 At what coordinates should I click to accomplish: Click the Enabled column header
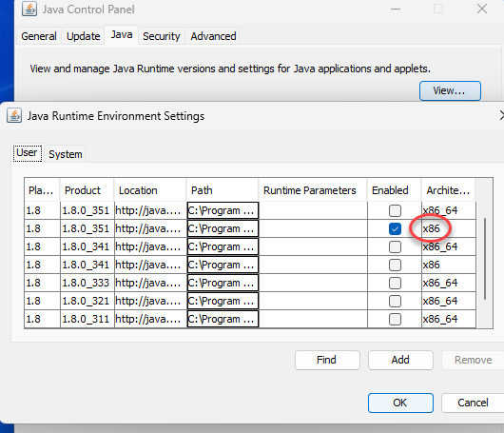point(394,190)
